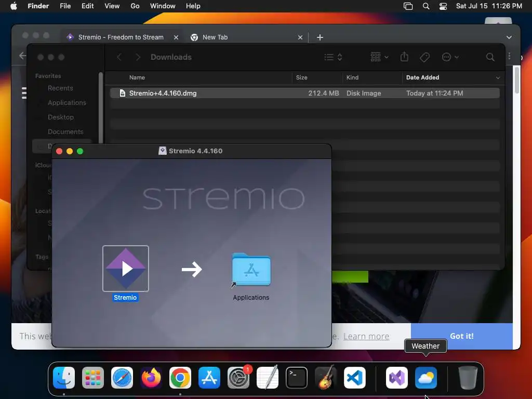This screenshot has width=532, height=399.
Task: Click the Spotlight search icon in menu bar
Action: [x=426, y=6]
